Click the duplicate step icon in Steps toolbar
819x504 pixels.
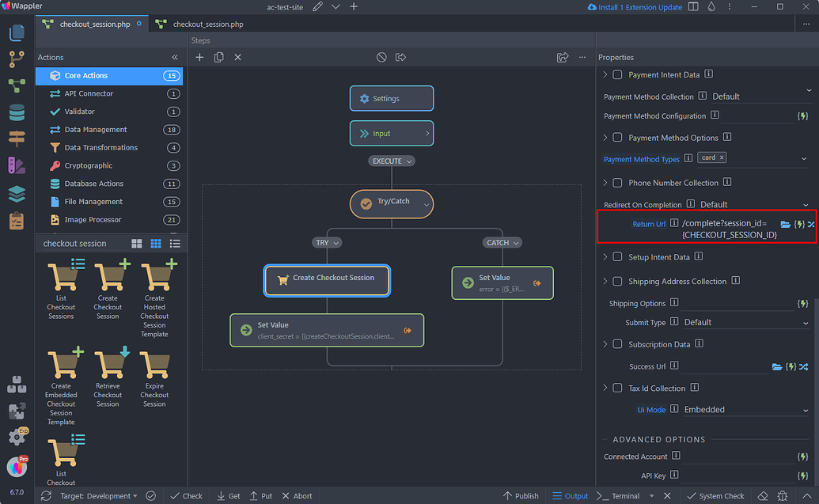click(x=218, y=57)
